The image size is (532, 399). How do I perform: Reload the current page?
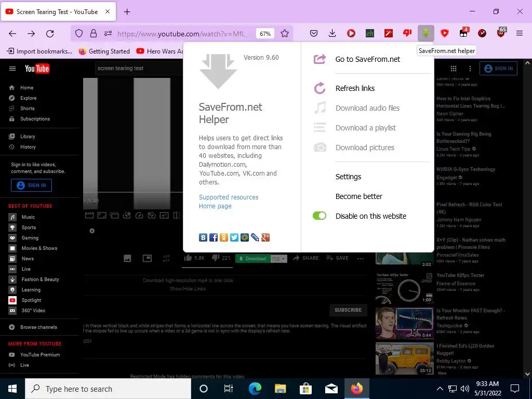click(x=50, y=33)
